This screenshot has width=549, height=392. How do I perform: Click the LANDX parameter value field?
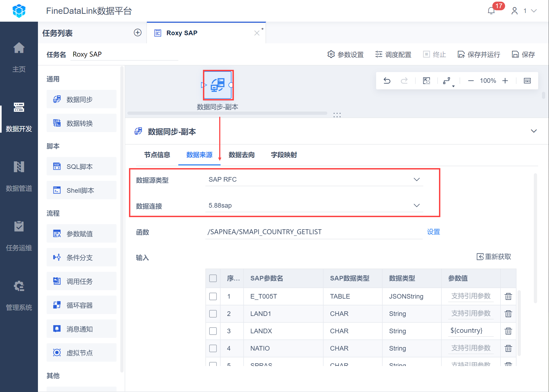point(471,331)
